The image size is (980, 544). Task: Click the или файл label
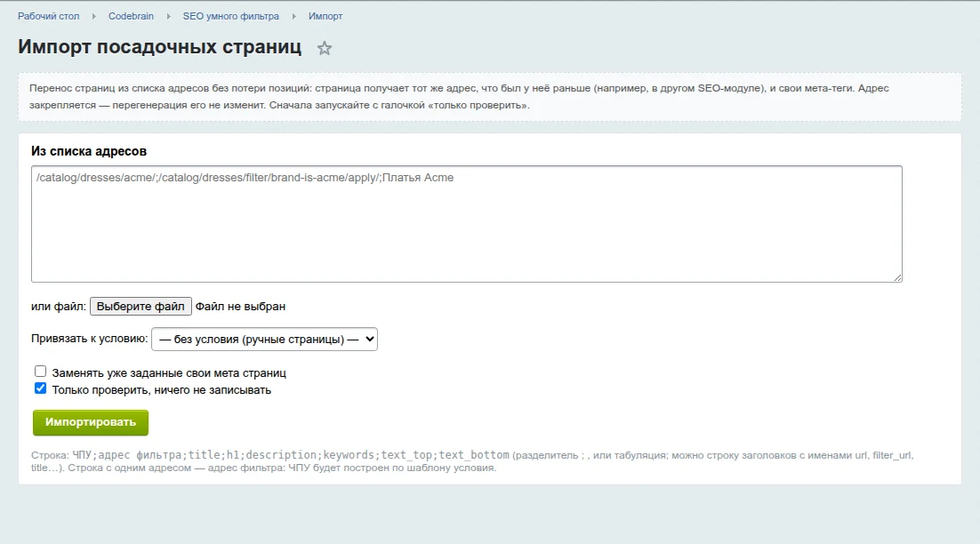coord(59,307)
